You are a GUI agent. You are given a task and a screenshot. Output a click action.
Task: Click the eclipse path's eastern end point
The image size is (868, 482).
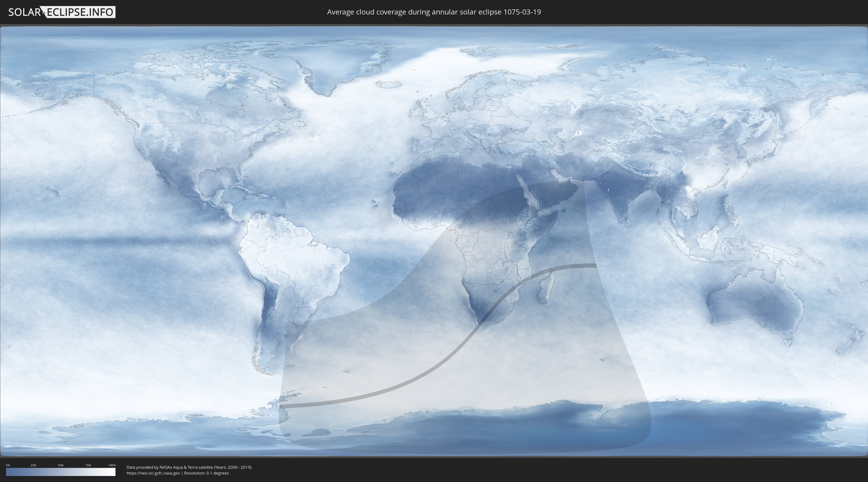pyautogui.click(x=595, y=266)
